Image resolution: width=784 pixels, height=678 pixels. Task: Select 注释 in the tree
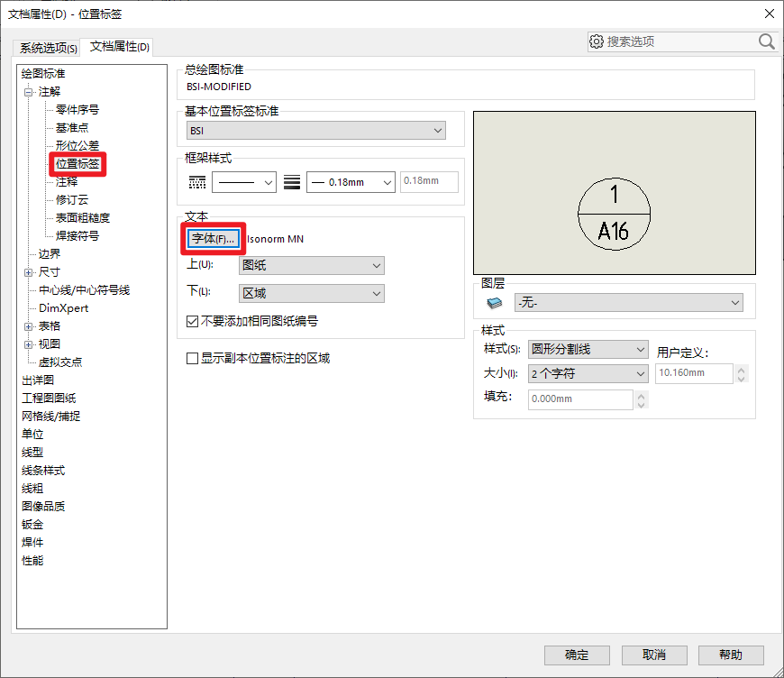66,181
